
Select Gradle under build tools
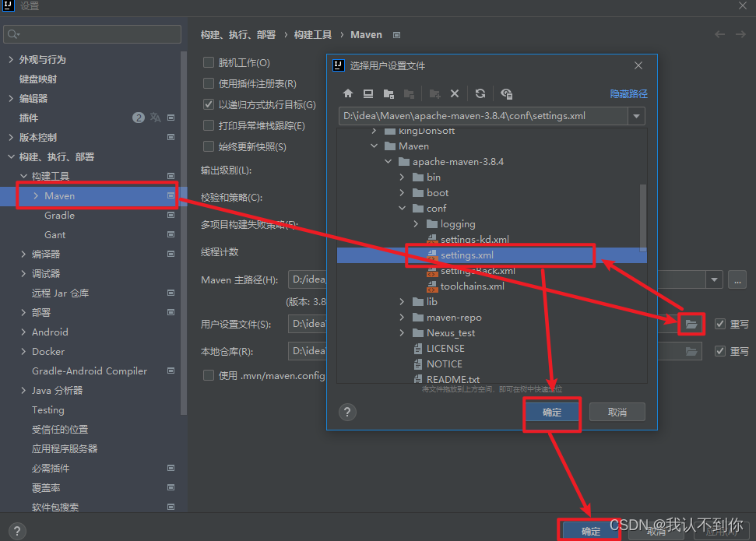pyautogui.click(x=59, y=215)
